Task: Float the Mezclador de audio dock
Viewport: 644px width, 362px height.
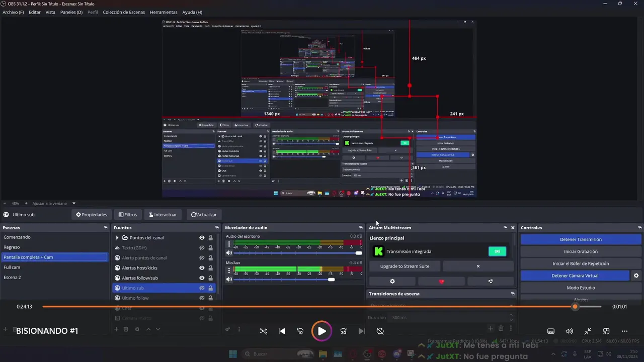Action: click(x=361, y=228)
